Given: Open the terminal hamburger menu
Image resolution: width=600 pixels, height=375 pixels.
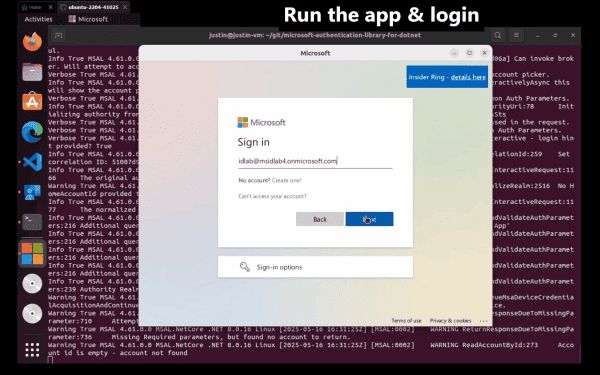Looking at the screenshot, I should point(516,35).
